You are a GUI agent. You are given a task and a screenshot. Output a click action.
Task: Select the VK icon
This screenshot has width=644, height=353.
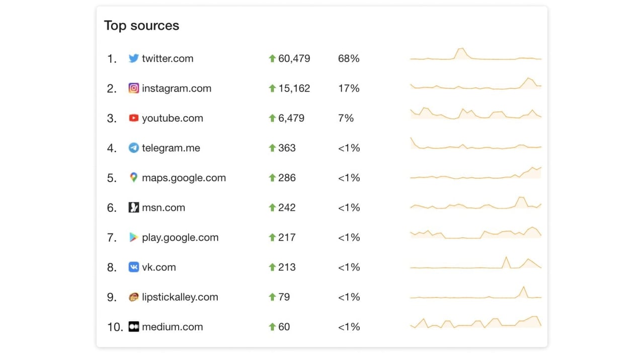(133, 267)
